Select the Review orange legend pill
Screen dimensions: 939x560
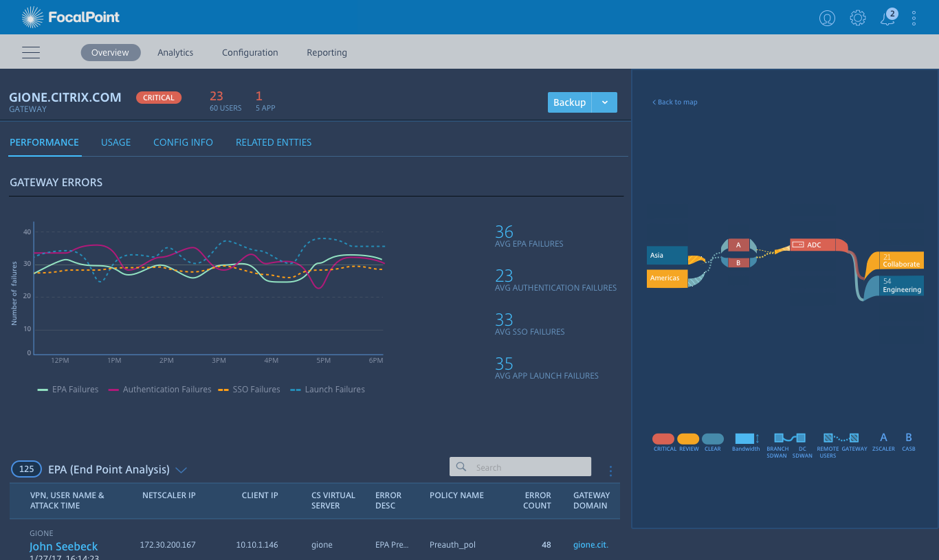click(x=688, y=438)
